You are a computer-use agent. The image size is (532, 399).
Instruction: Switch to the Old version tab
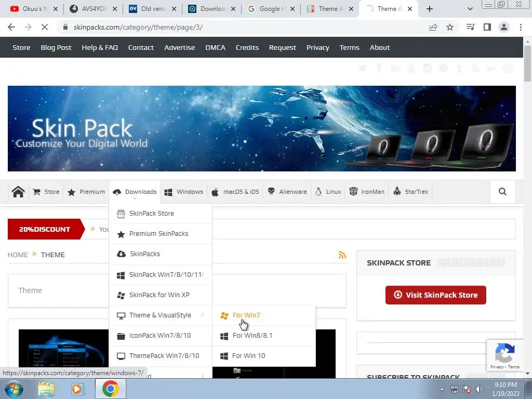coord(153,9)
